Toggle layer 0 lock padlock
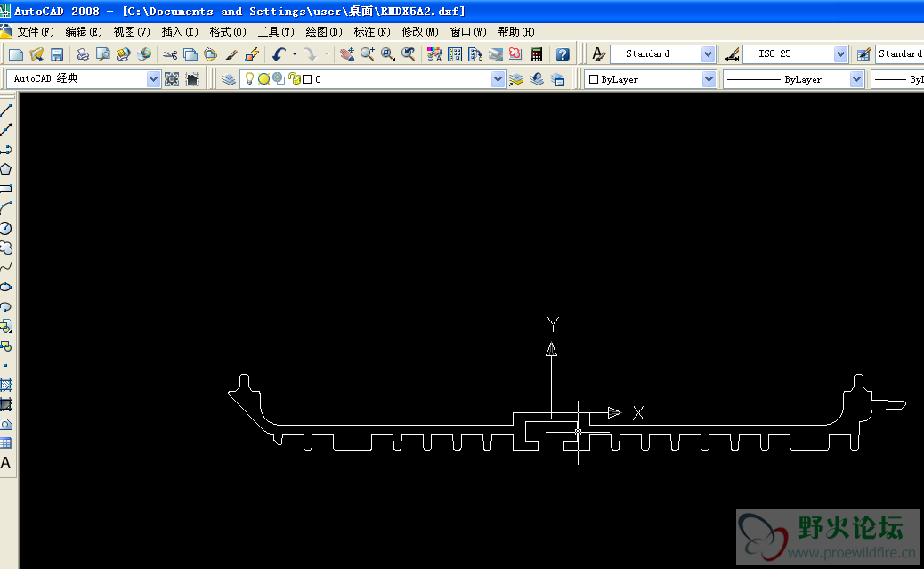 [294, 79]
